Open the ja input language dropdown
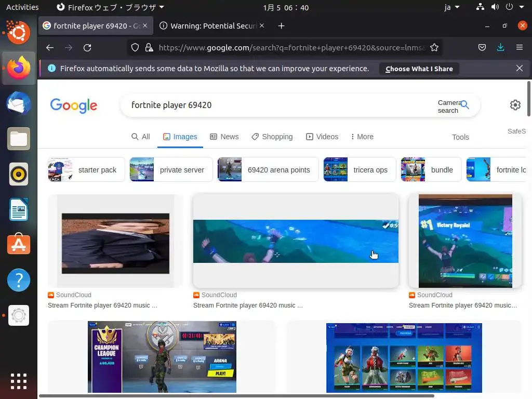This screenshot has height=399, width=532. click(x=451, y=7)
